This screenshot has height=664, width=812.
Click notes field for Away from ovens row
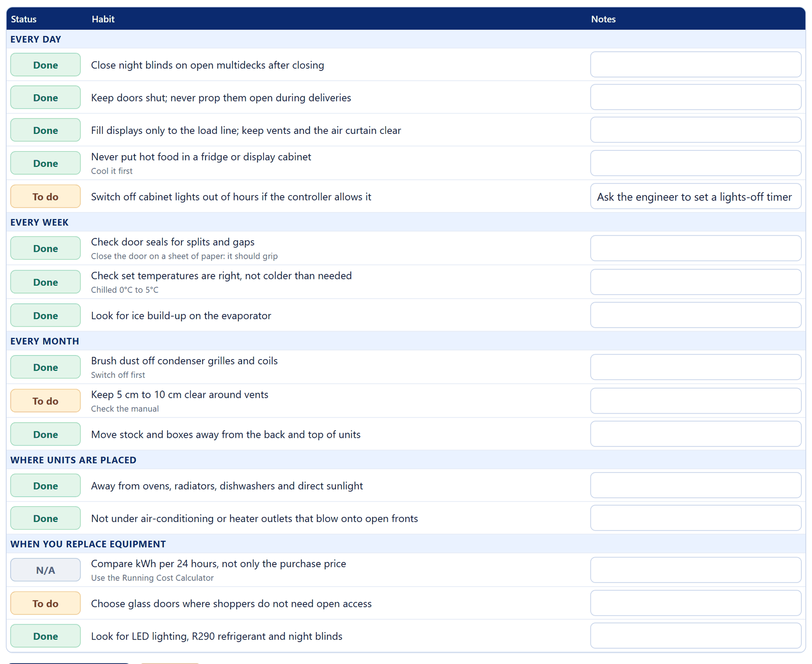tap(696, 485)
